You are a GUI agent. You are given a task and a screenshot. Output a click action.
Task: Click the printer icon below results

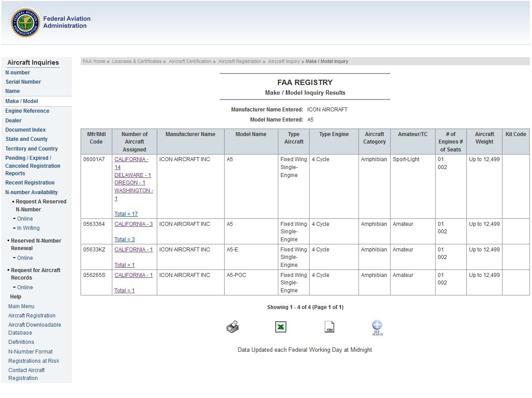pos(233,327)
